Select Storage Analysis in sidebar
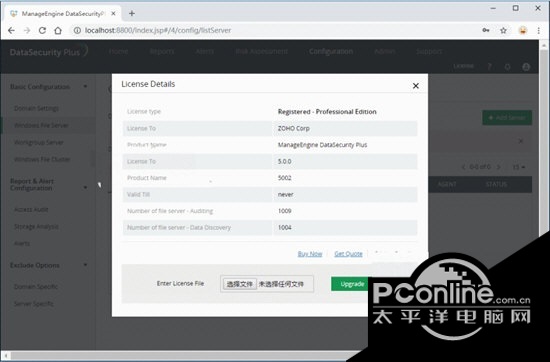 coord(36,227)
